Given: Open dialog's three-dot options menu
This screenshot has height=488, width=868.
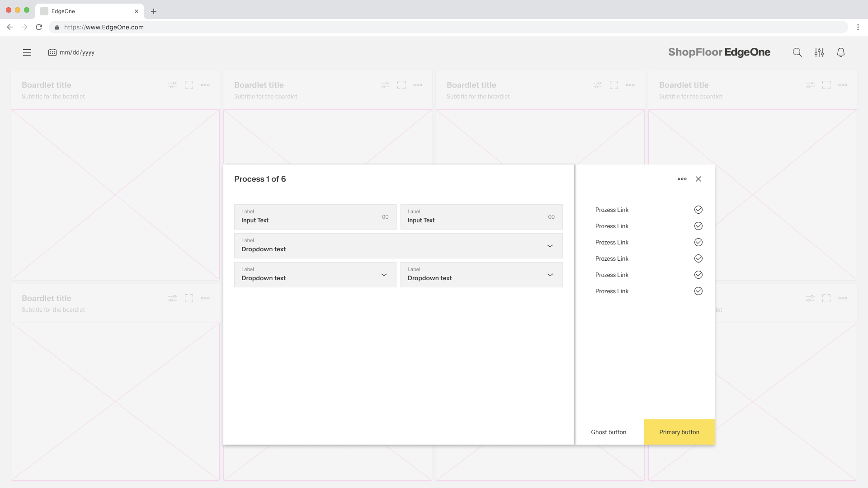Looking at the screenshot, I should pos(682,179).
